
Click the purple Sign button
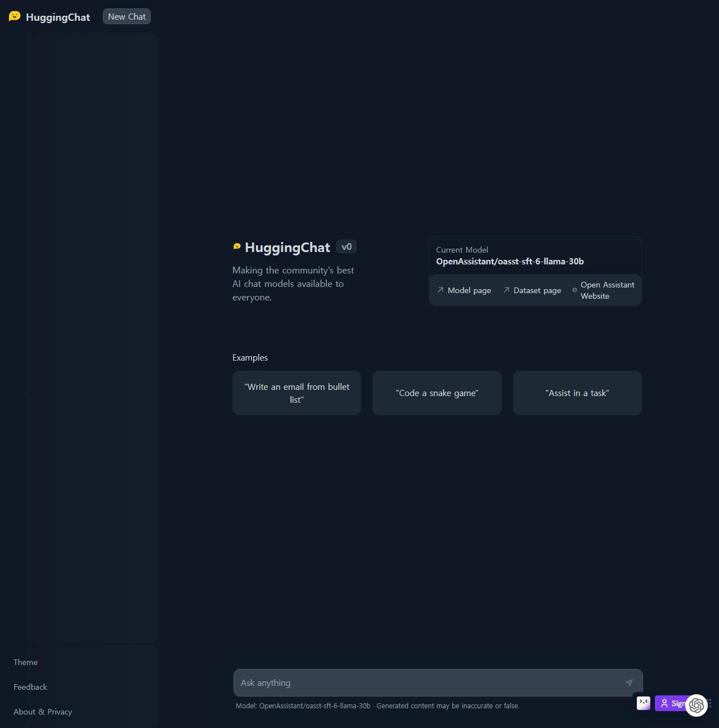[672, 703]
